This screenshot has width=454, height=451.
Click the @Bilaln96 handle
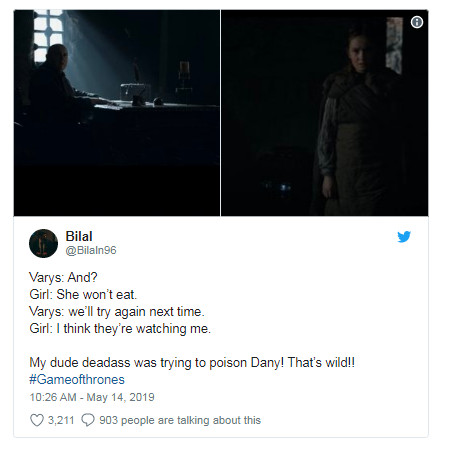91,250
